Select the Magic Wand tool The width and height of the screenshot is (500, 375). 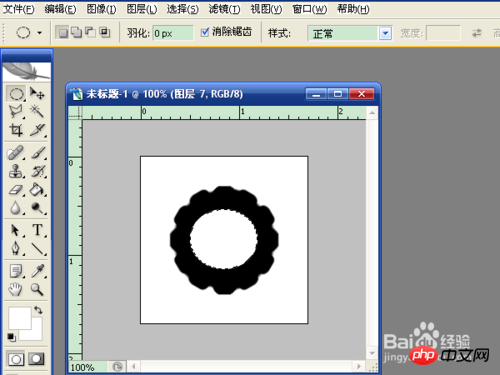(x=37, y=111)
